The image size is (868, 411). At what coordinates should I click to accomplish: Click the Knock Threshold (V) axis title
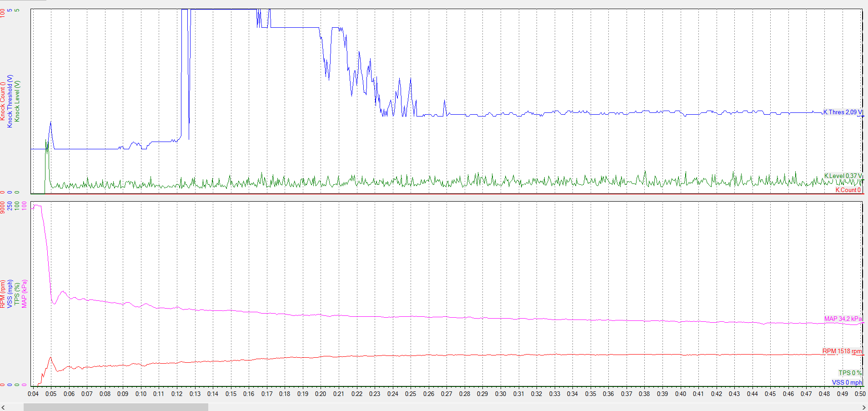[x=10, y=101]
